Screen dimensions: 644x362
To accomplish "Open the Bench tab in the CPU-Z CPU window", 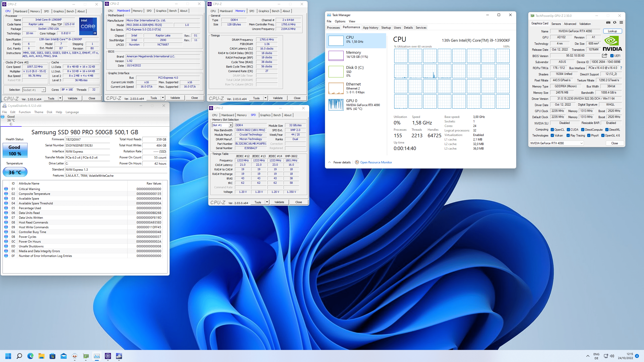I will [x=70, y=11].
